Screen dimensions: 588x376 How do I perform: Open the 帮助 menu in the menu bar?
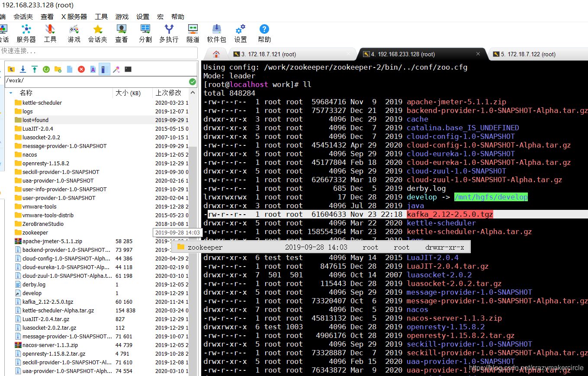[178, 16]
